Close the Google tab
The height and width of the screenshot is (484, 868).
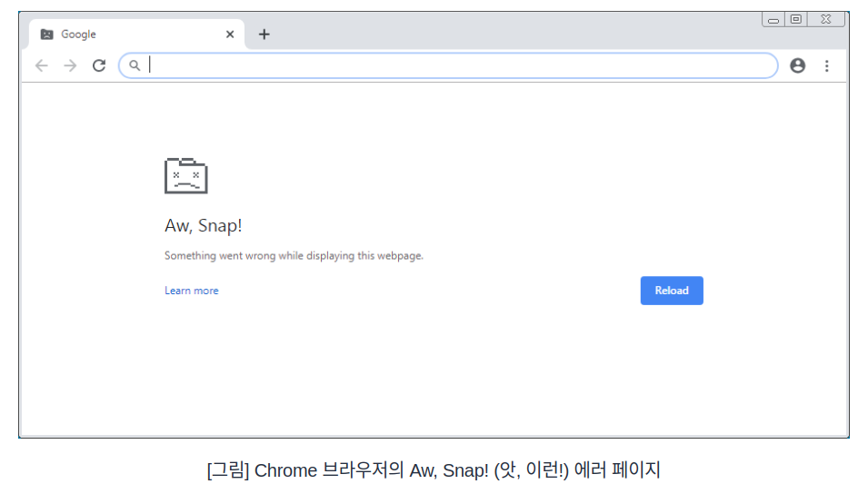point(230,35)
